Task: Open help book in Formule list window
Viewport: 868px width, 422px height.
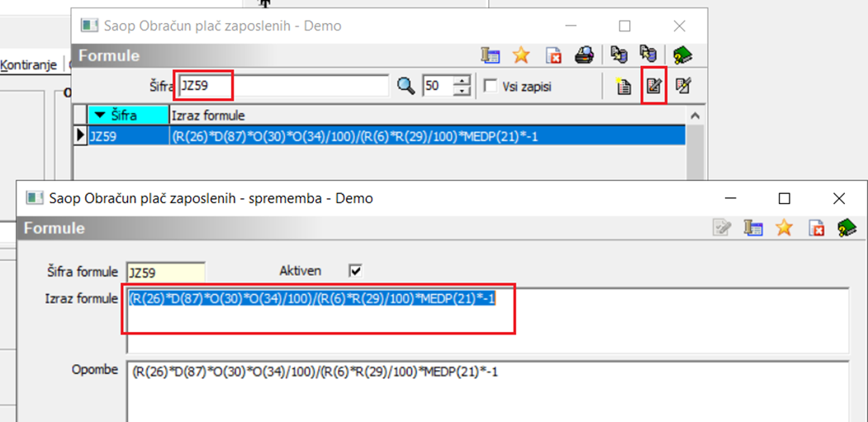Action: (682, 55)
